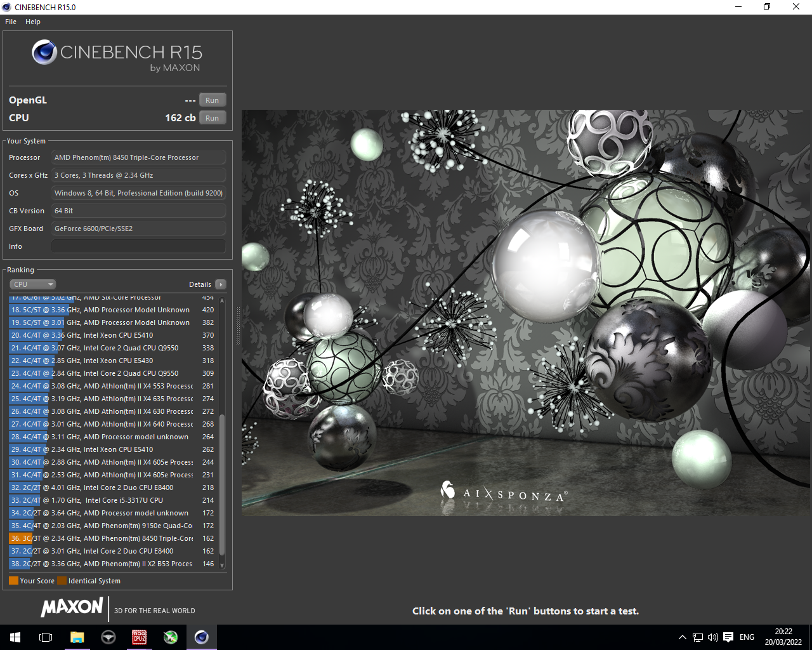Select ranking row 18 AMD Processor Model Unknown 420

pyautogui.click(x=113, y=310)
